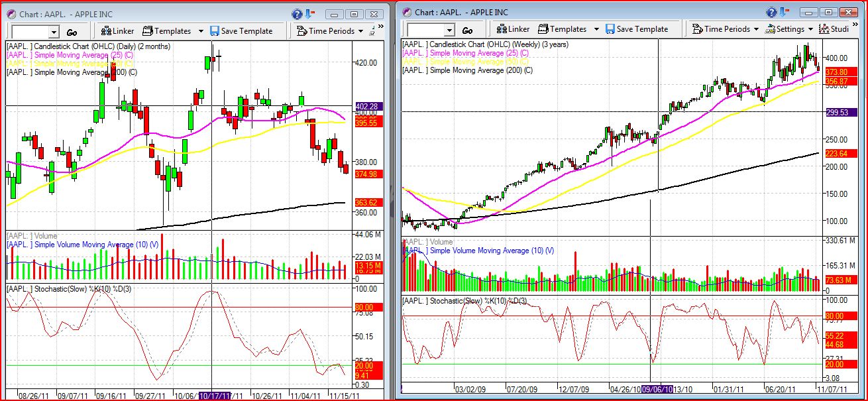
Task: Click the highlighted 09/06/10 date marker
Action: click(657, 389)
